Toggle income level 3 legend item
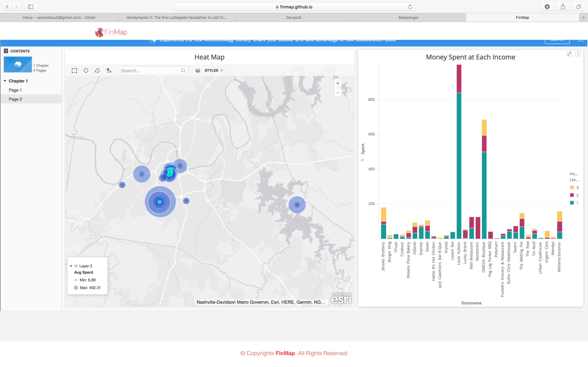 click(574, 187)
